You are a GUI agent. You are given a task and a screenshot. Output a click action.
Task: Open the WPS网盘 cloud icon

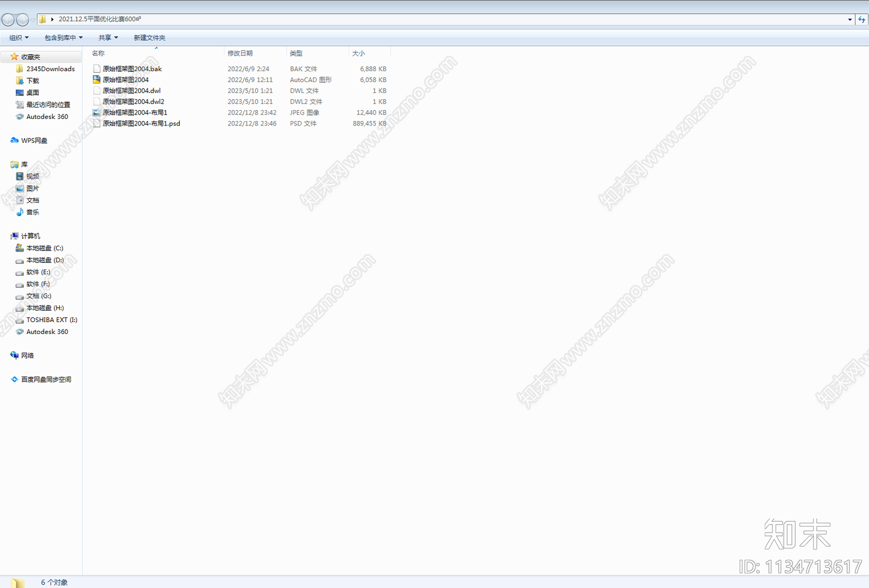15,141
